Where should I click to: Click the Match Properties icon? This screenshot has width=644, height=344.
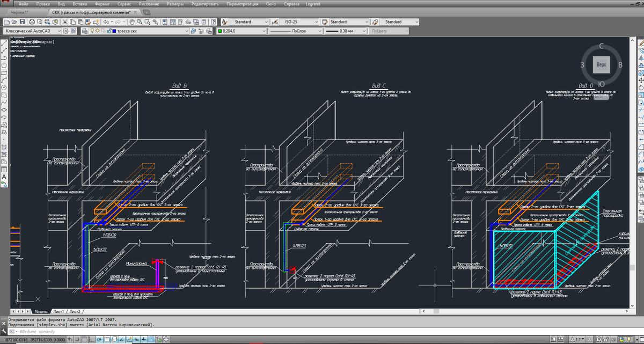pyautogui.click(x=87, y=22)
